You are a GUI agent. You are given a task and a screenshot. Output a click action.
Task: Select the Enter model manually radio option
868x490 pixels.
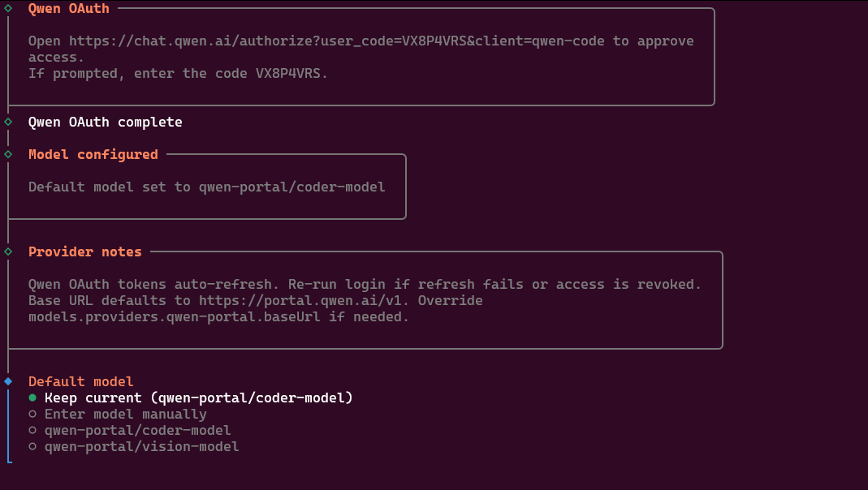(x=32, y=414)
